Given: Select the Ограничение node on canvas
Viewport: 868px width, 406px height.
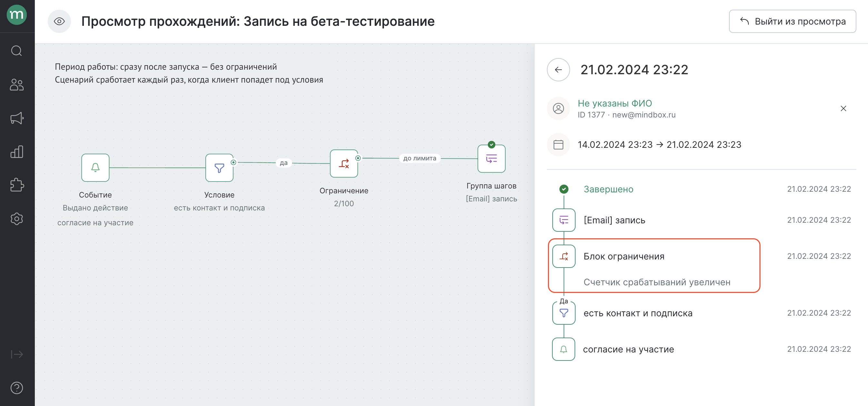Looking at the screenshot, I should tap(344, 163).
